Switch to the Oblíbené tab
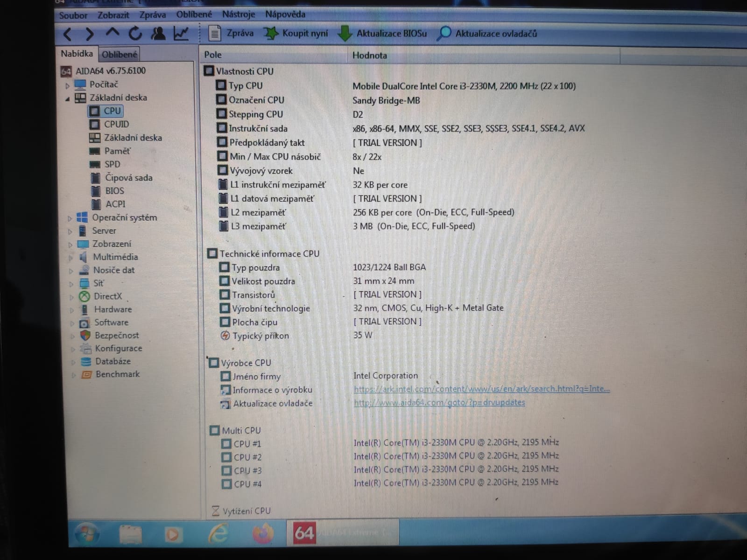This screenshot has height=560, width=747. (x=120, y=55)
